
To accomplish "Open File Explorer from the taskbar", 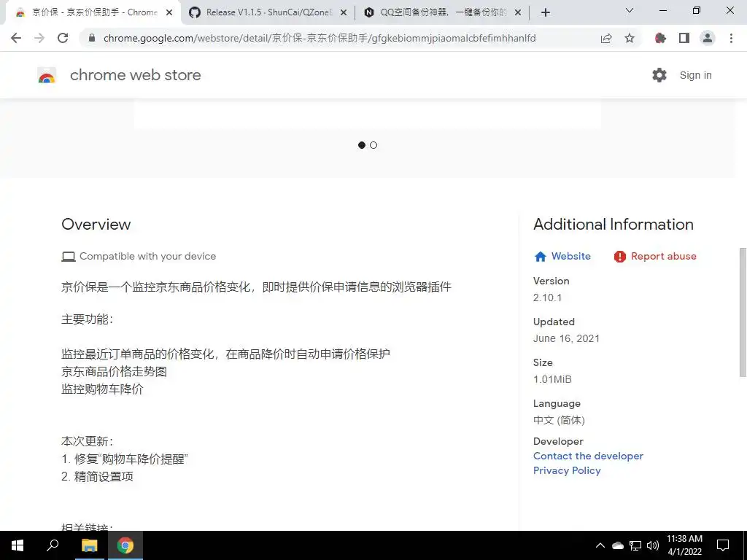I will point(89,545).
